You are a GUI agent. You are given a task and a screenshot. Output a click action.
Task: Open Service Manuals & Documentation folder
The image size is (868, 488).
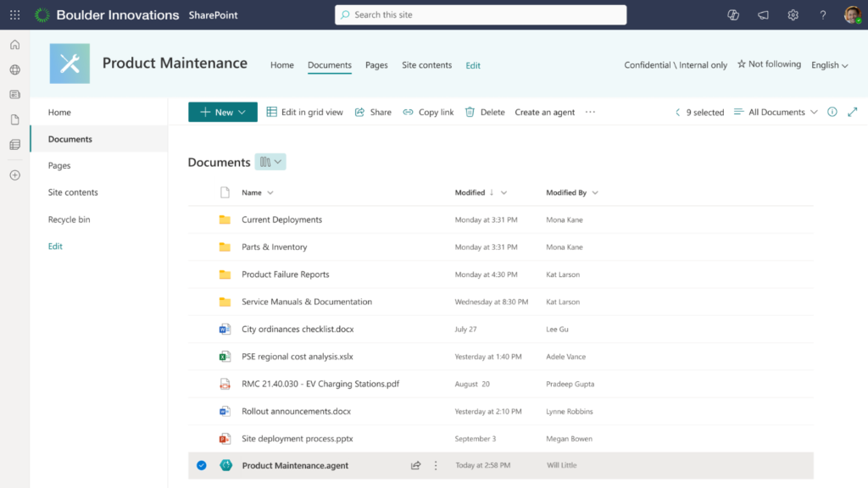tap(307, 302)
